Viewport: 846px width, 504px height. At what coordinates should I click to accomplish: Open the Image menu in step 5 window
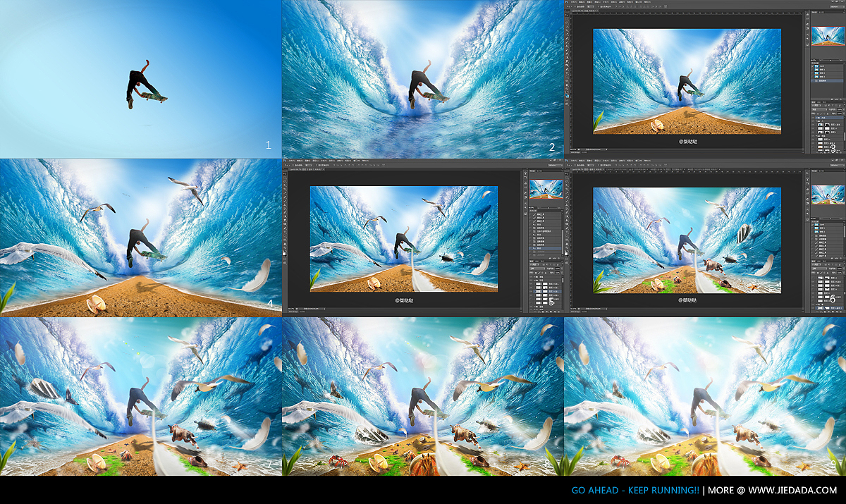[x=307, y=161]
